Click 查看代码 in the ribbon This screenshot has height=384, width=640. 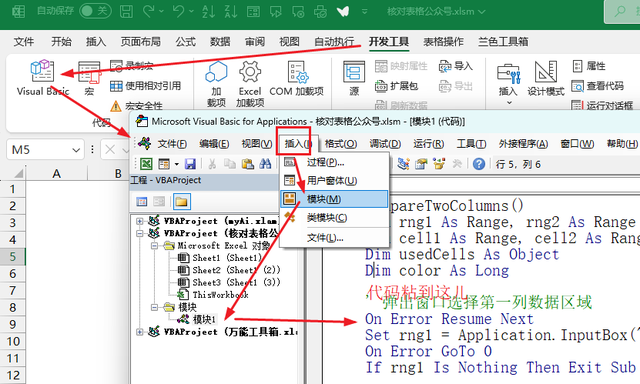click(x=598, y=86)
